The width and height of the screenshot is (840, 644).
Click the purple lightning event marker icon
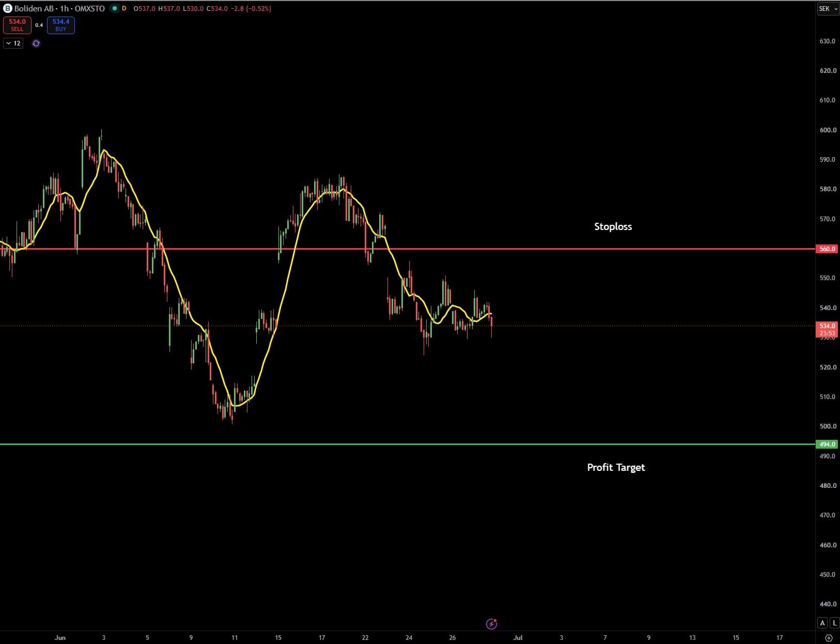[492, 624]
